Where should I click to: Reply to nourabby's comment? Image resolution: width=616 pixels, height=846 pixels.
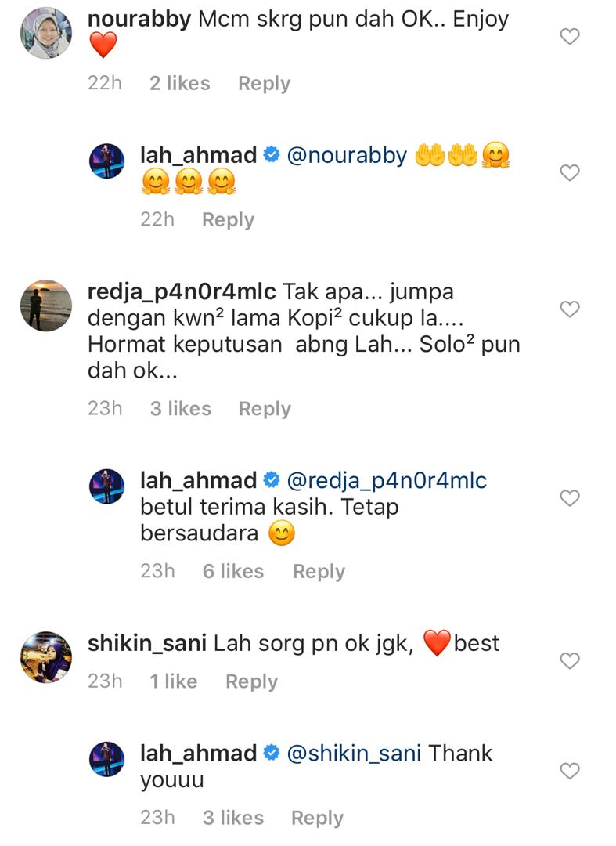(x=264, y=84)
